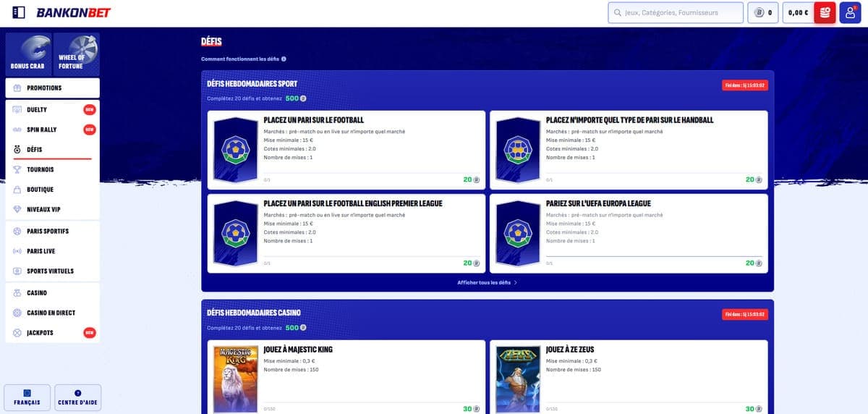Change language via the Français button

pyautogui.click(x=27, y=397)
